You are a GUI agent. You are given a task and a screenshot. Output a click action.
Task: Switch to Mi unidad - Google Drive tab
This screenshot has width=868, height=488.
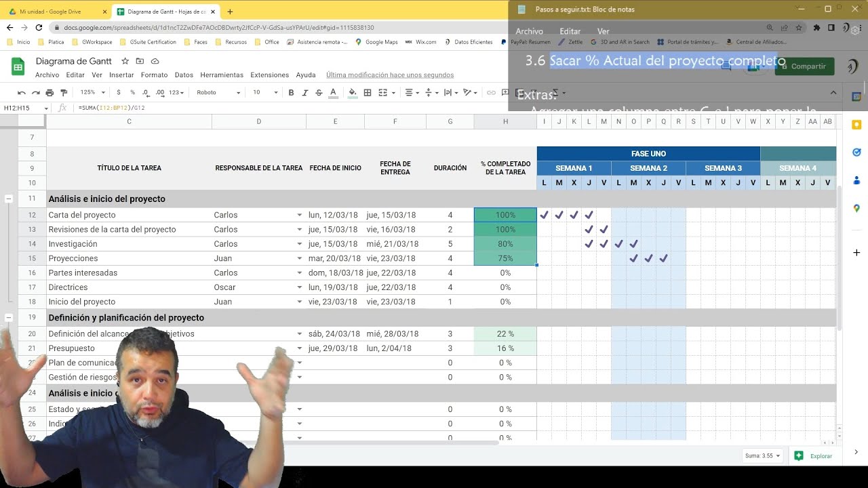pos(56,12)
